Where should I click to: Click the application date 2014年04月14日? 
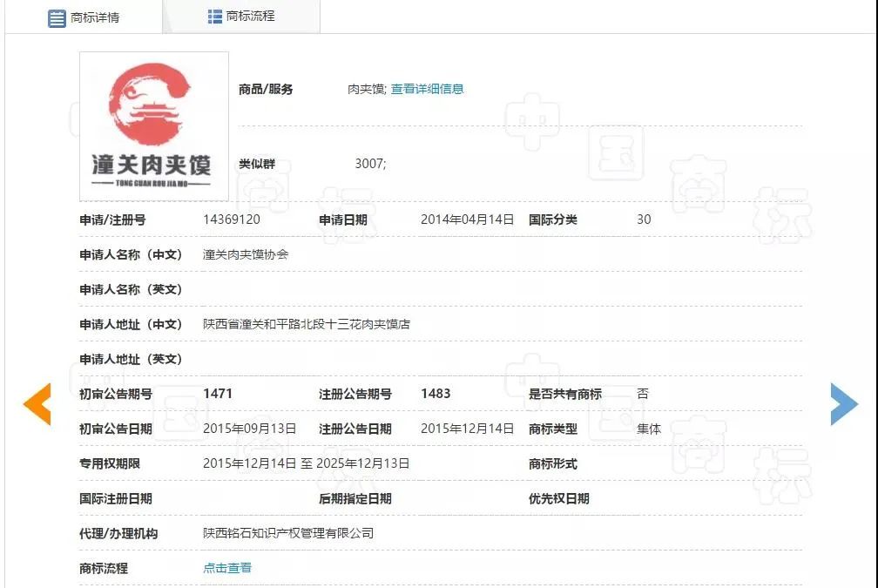click(x=468, y=220)
